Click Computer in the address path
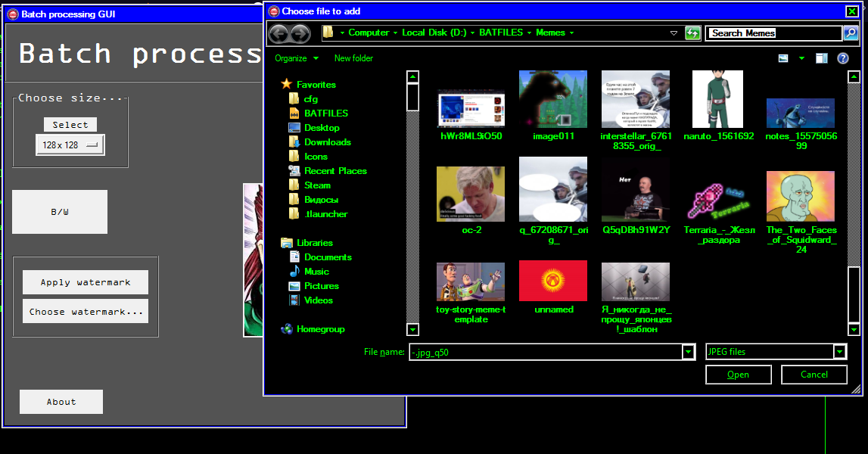 click(369, 33)
